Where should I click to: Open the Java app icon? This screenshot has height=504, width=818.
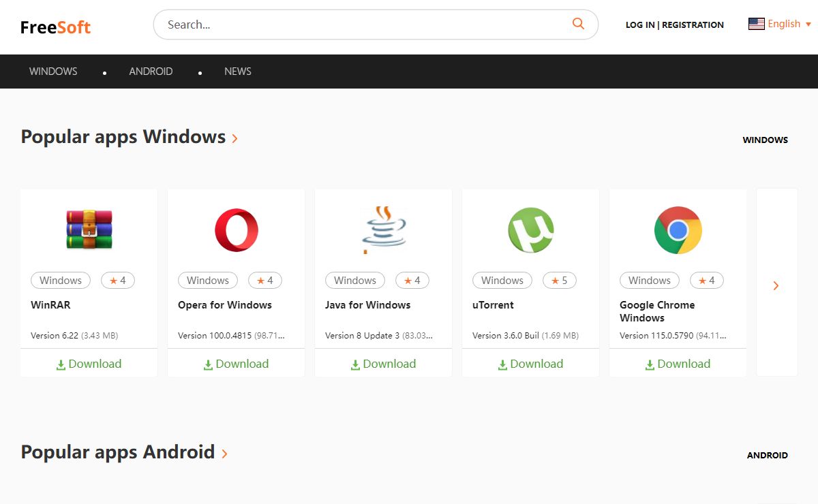[x=384, y=230]
